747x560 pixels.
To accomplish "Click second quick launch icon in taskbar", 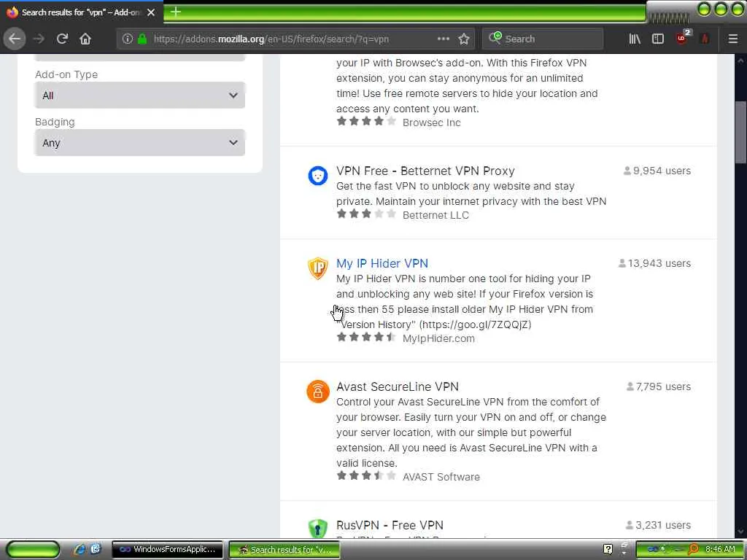I will pyautogui.click(x=96, y=549).
